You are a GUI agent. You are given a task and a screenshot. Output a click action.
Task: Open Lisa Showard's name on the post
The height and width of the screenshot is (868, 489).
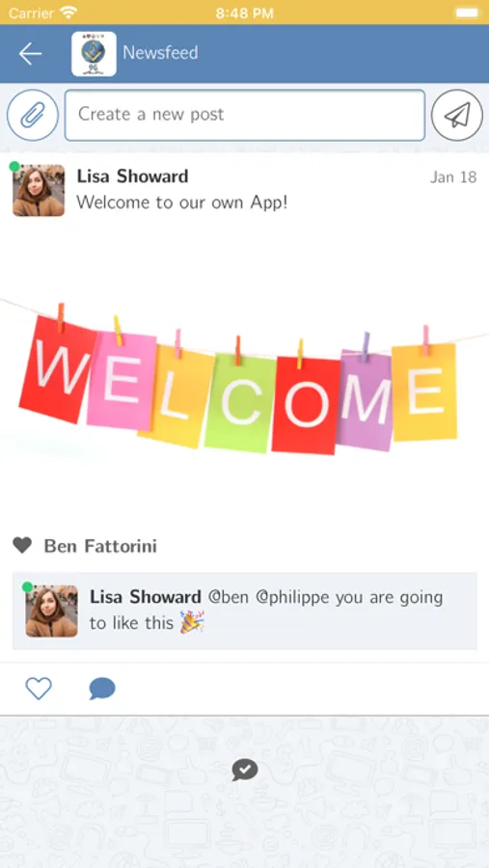pyautogui.click(x=132, y=176)
